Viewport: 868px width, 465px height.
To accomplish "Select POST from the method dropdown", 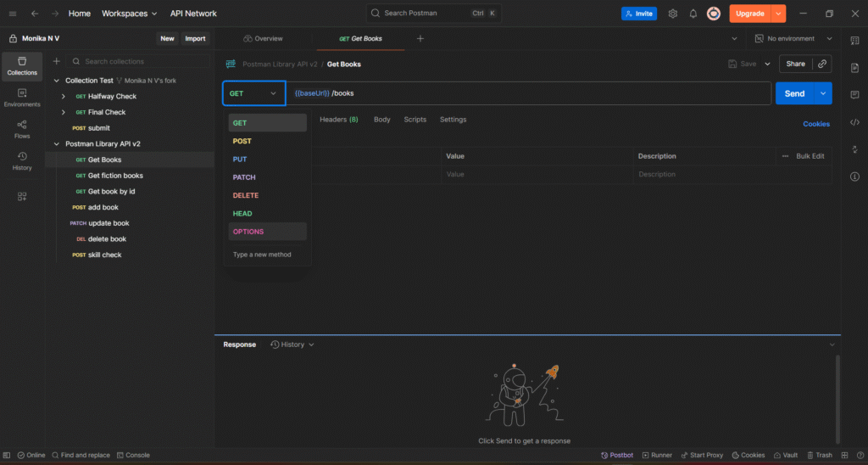I will coord(242,141).
